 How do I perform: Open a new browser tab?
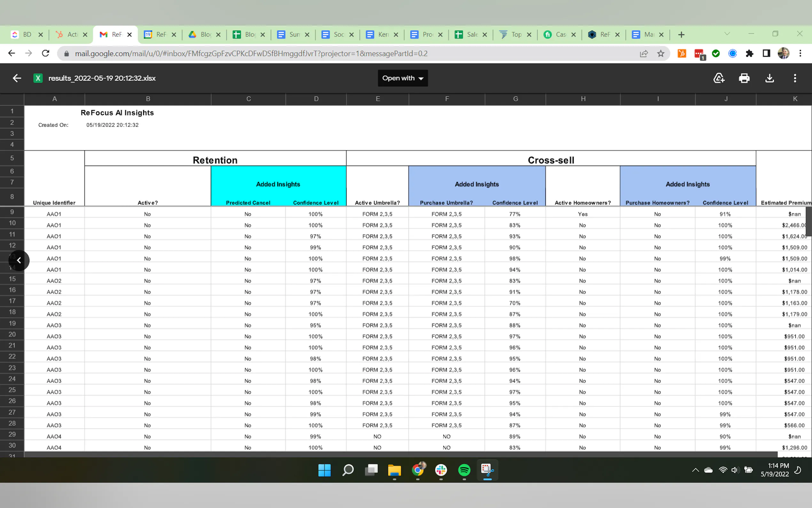point(681,35)
